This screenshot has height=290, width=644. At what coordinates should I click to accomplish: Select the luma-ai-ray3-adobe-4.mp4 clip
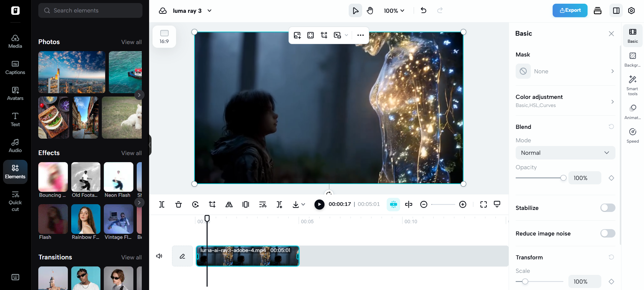(248, 256)
